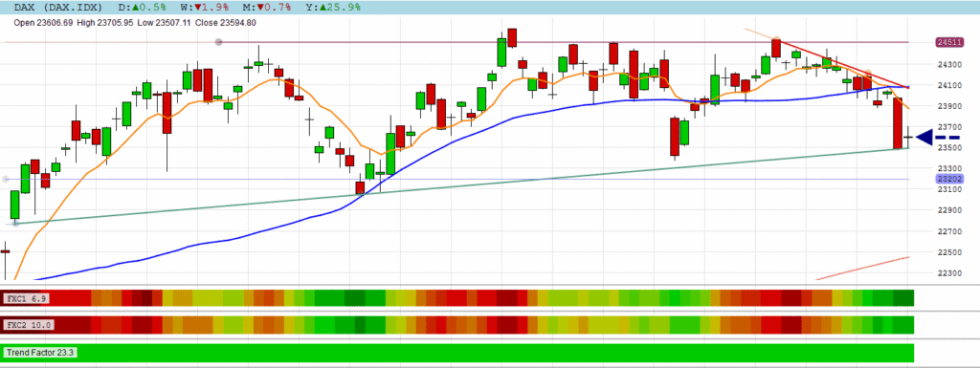Viewport: 980px width, 368px height.
Task: Select the red descending trendline near the chart top
Action: tap(842, 64)
